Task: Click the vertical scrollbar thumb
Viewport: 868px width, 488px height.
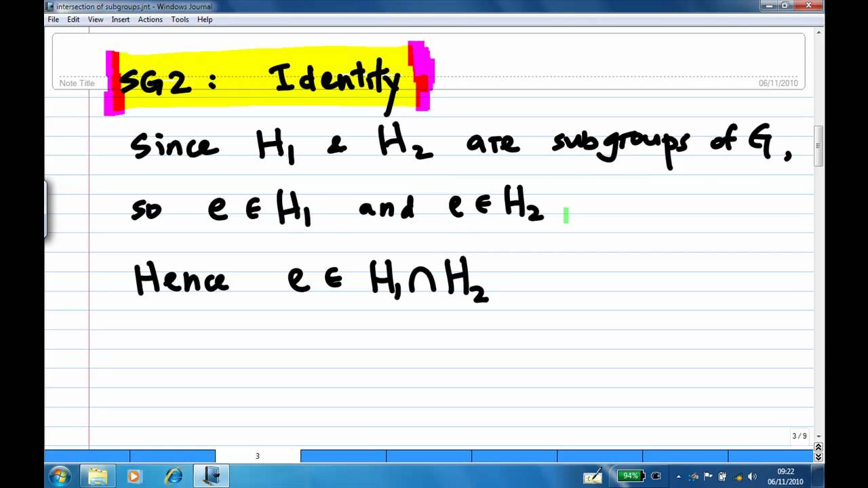Action: 818,146
